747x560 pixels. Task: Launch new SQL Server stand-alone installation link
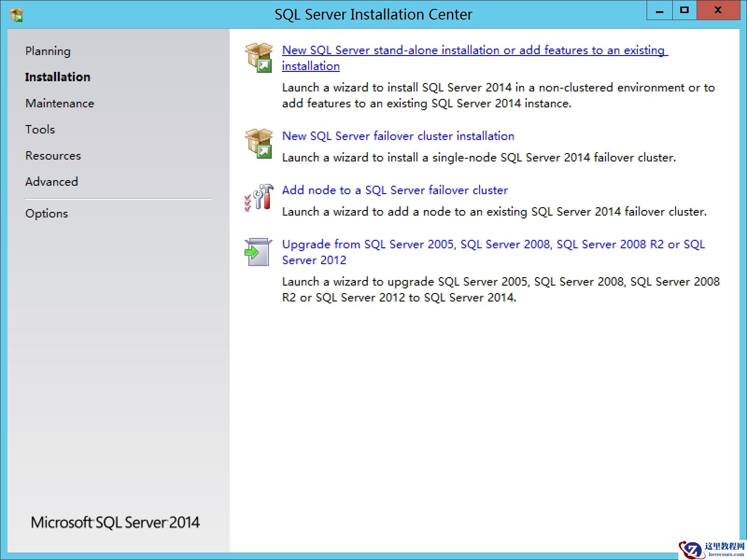[x=473, y=50]
